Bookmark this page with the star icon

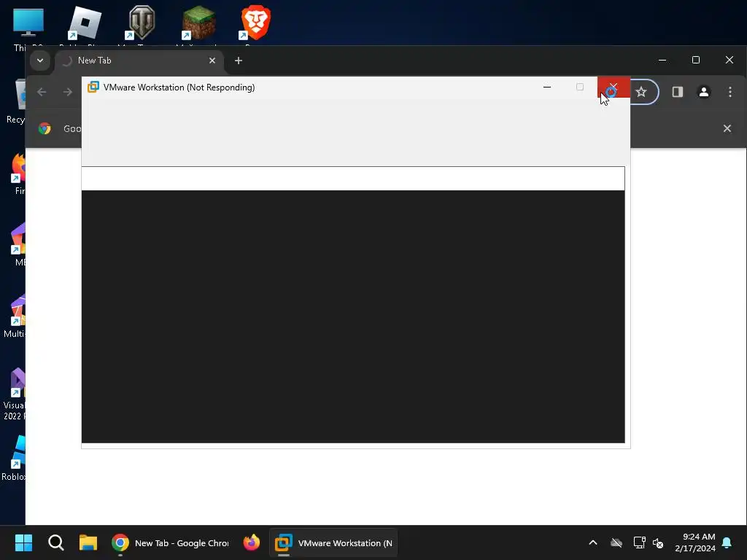tap(641, 92)
